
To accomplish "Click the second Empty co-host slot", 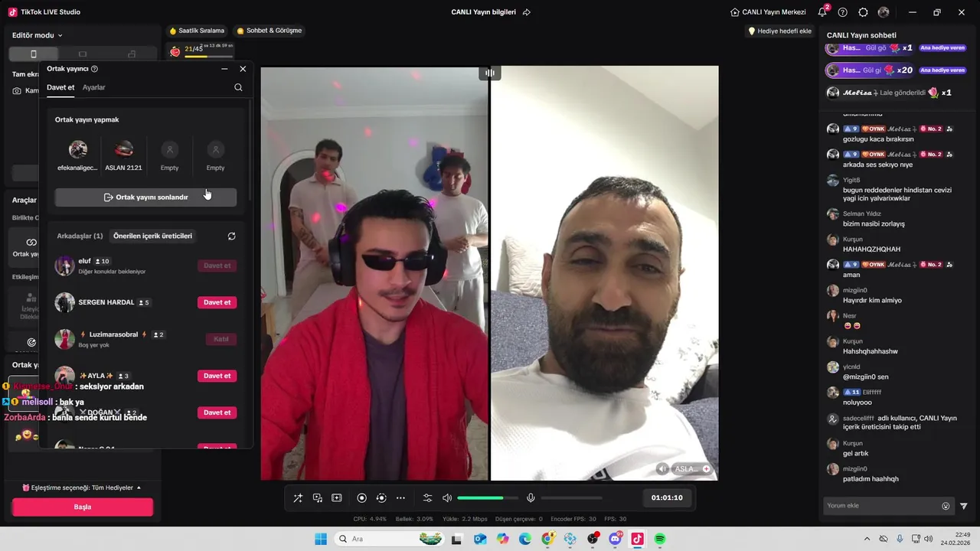I will 216,149.
